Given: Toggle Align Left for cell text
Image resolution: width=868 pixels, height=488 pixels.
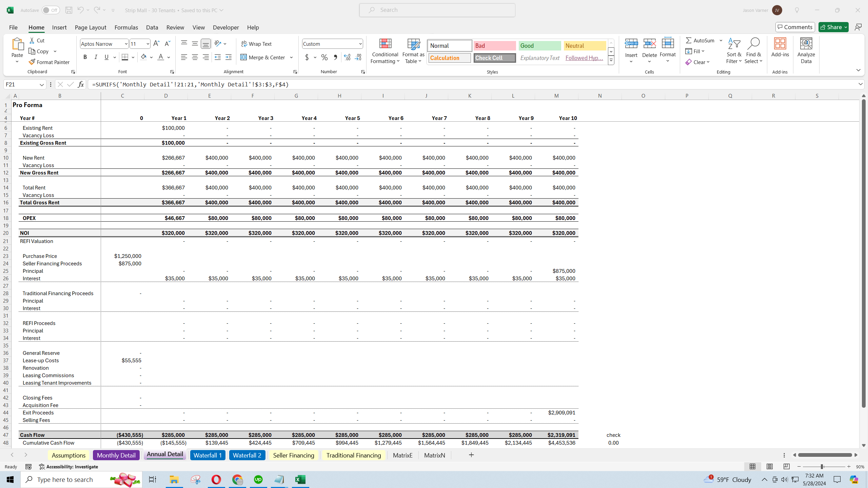Looking at the screenshot, I should [x=184, y=57].
